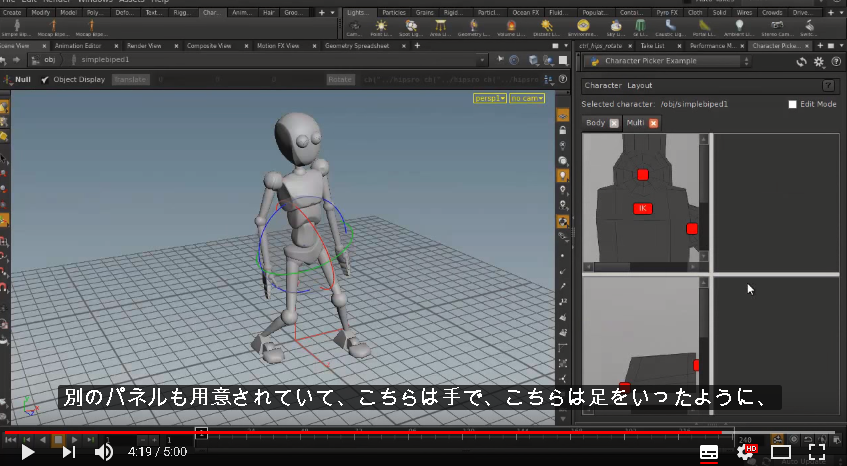This screenshot has height=466, width=847.
Task: Enable the Edit Mode checkbox
Action: (x=792, y=104)
